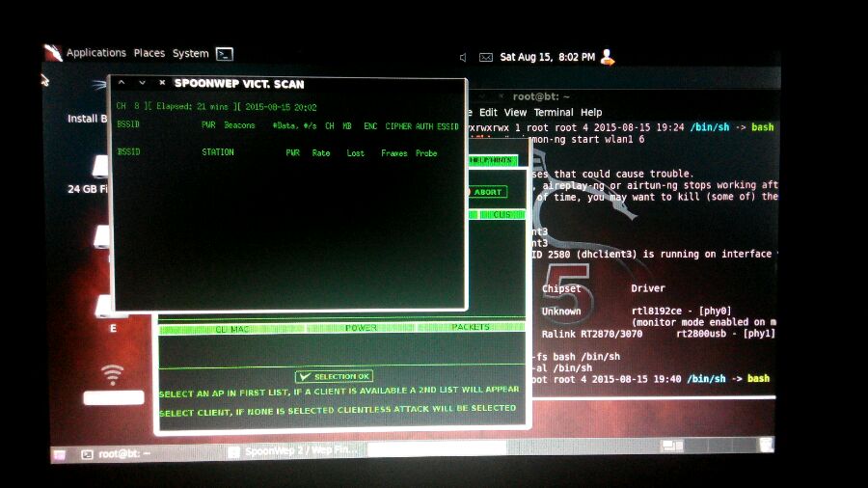Switch to the HELP/HINTS tab in SpoonWep
The height and width of the screenshot is (488, 868).
(x=492, y=160)
